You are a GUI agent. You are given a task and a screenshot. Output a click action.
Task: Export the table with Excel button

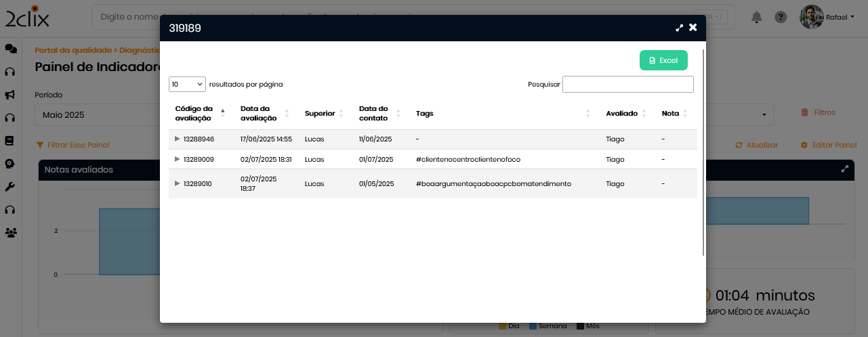pos(663,60)
